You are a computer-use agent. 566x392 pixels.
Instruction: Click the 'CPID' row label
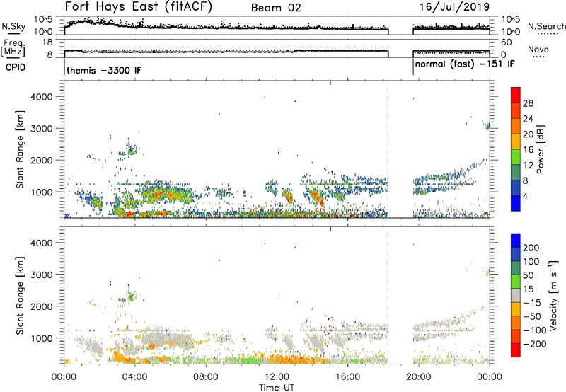[x=16, y=67]
